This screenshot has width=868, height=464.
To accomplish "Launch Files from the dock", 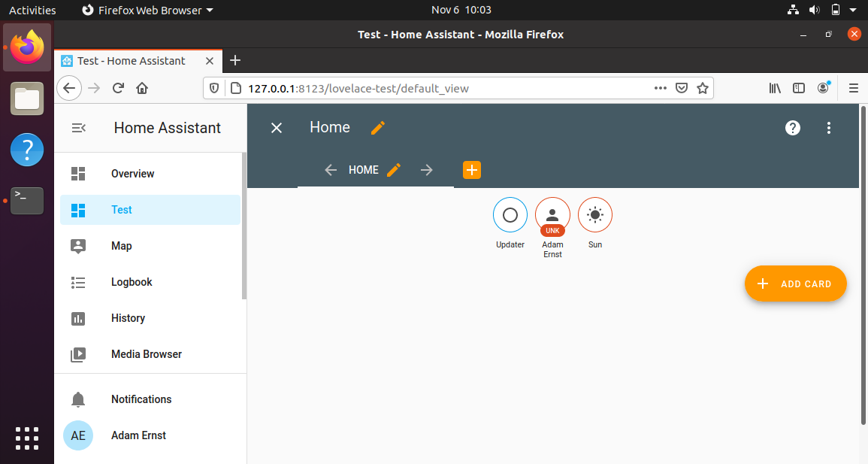I will pos(27,99).
